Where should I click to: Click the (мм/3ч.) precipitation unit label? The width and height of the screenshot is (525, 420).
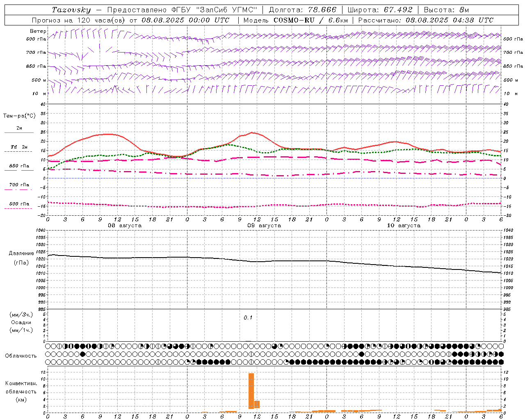coord(21,315)
